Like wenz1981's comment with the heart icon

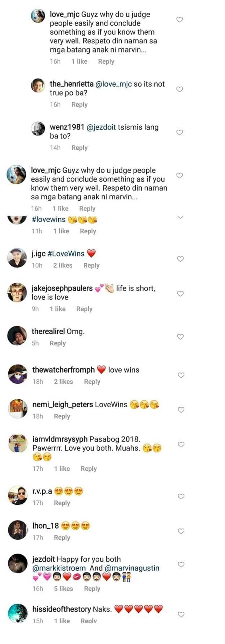click(180, 132)
